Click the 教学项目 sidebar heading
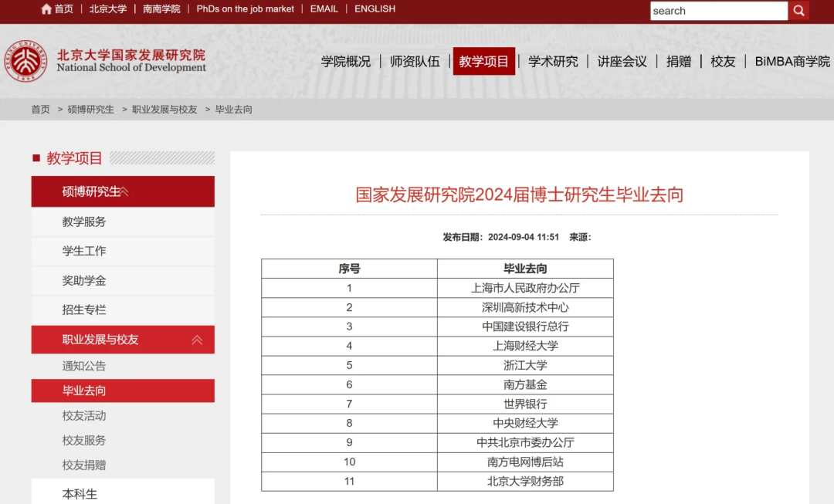The image size is (834, 504). (x=74, y=158)
